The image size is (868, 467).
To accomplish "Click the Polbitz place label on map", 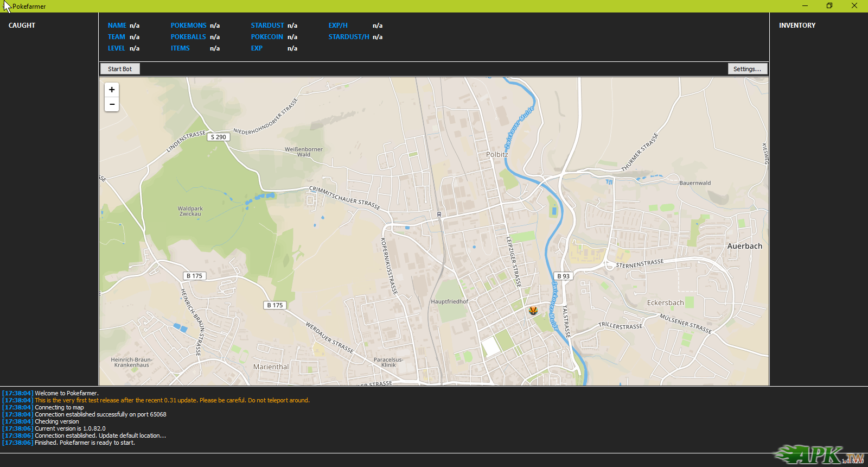I will (x=497, y=155).
